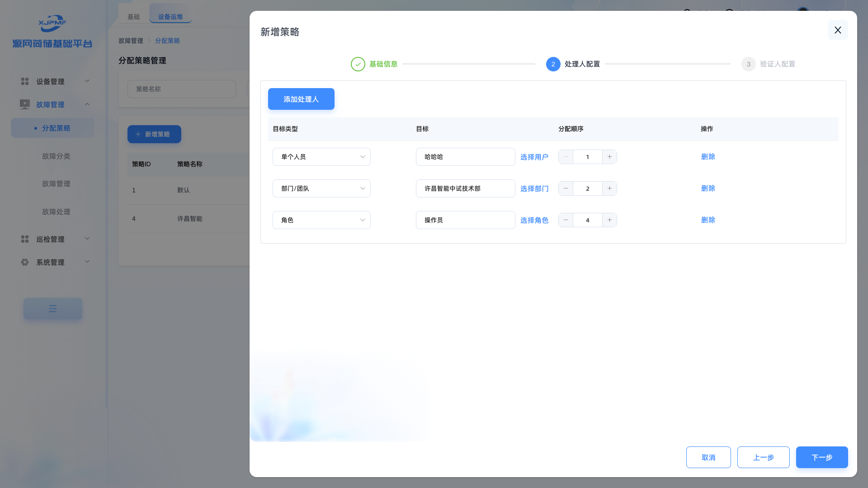Image resolution: width=868 pixels, height=488 pixels.
Task: Open 角色 target type dropdown
Action: tap(321, 220)
